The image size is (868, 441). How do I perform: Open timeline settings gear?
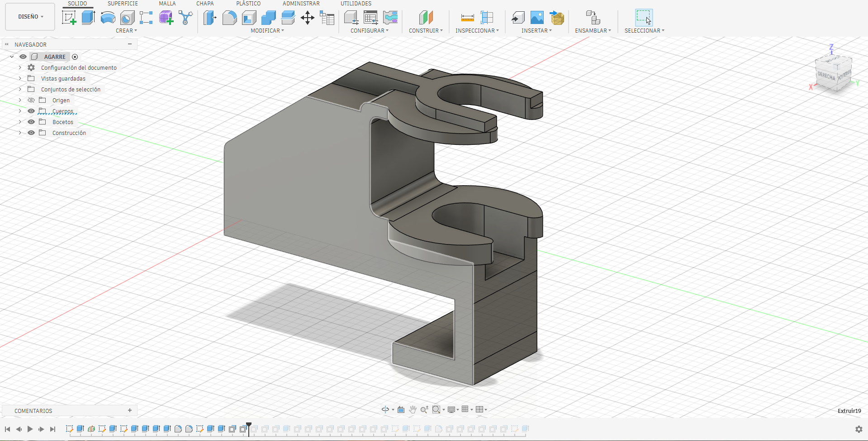tap(859, 429)
